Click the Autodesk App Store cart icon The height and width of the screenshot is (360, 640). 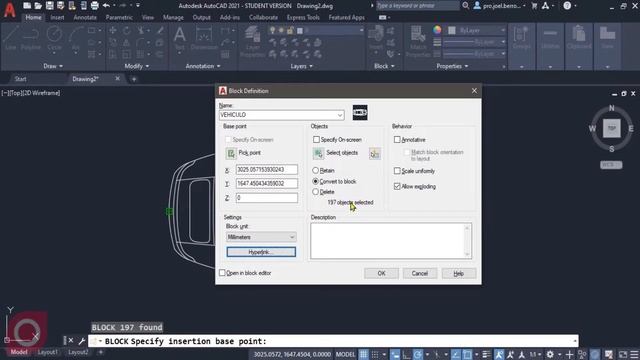tap(534, 6)
